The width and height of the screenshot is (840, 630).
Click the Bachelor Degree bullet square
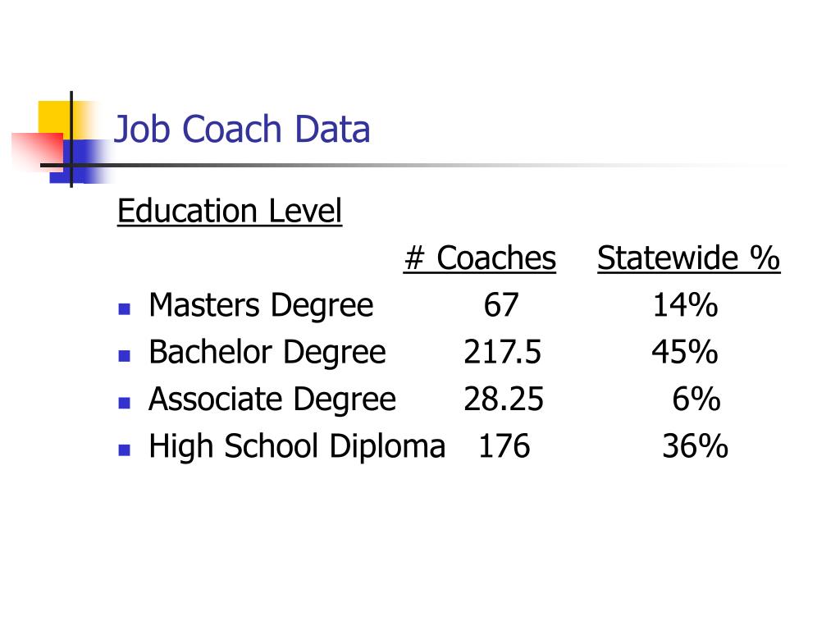125,356
